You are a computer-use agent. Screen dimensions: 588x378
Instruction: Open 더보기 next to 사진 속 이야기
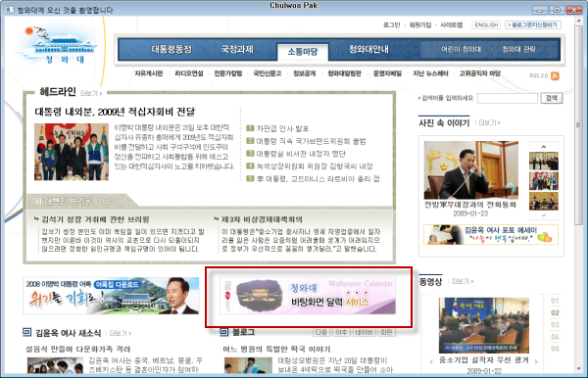point(489,122)
